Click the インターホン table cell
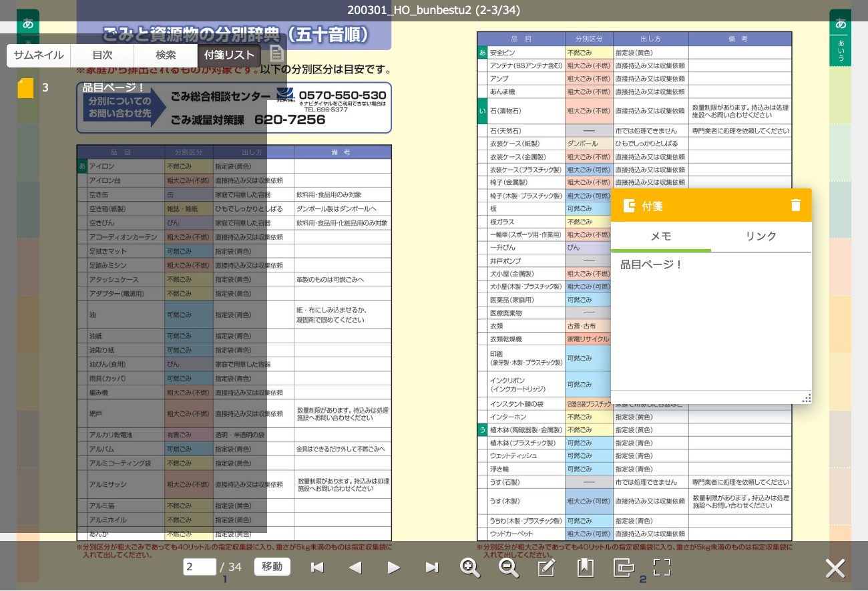Screen dimensions: 868x591 526,417
